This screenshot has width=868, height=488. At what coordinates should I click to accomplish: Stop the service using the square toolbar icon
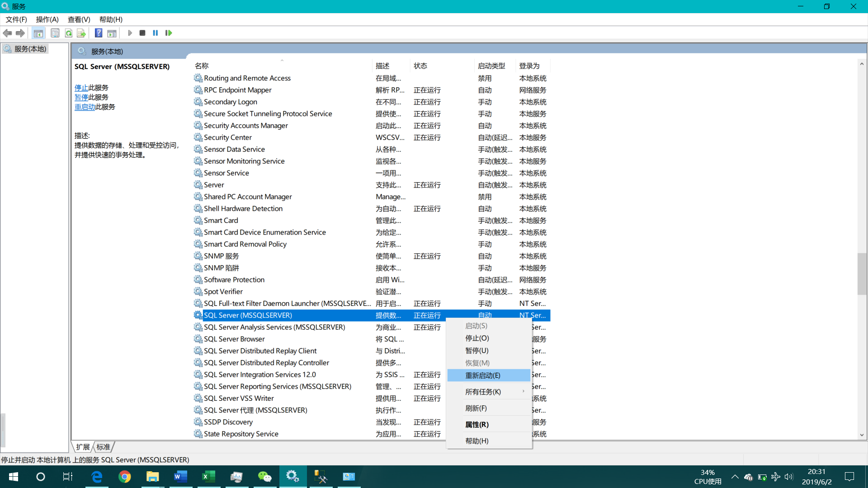click(142, 33)
